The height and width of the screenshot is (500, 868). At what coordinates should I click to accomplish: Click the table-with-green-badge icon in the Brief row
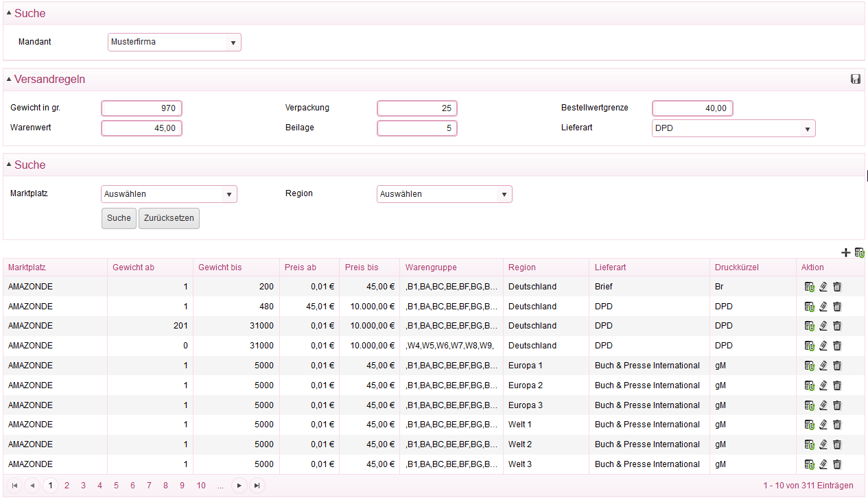[810, 287]
